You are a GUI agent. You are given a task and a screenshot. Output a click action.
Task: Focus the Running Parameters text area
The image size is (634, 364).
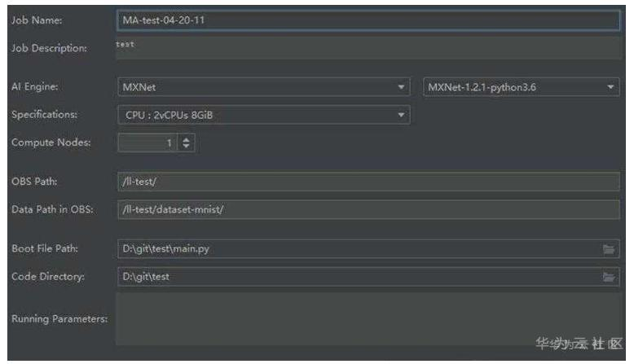coord(368,319)
